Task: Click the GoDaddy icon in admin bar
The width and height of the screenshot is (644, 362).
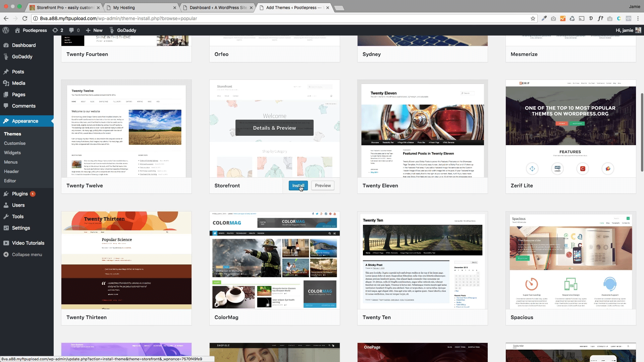Action: click(x=112, y=30)
